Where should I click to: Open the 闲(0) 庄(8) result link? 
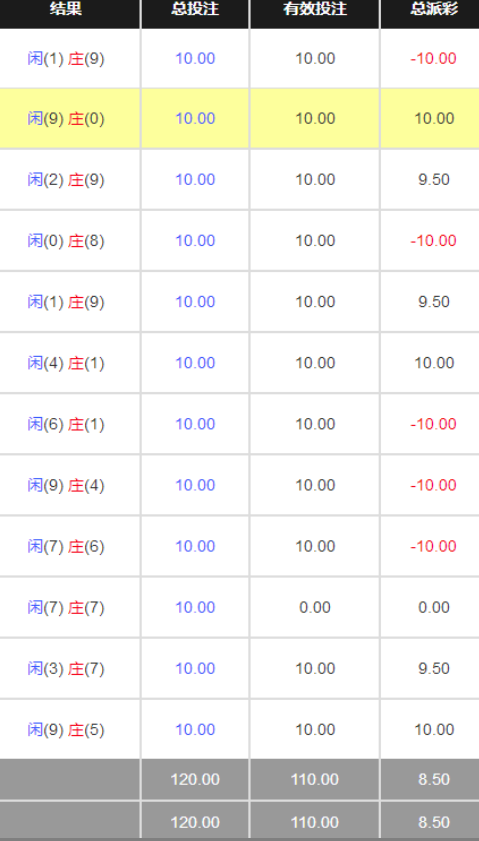(x=66, y=241)
